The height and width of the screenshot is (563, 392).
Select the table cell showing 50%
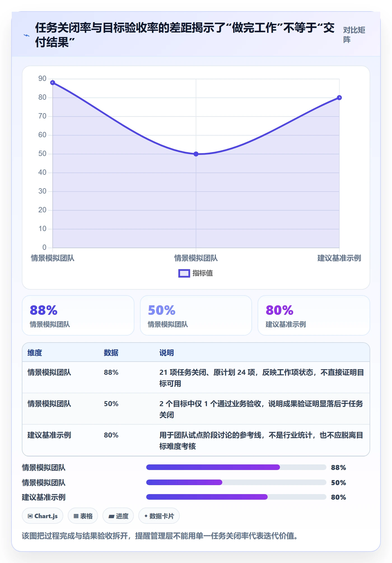[111, 404]
